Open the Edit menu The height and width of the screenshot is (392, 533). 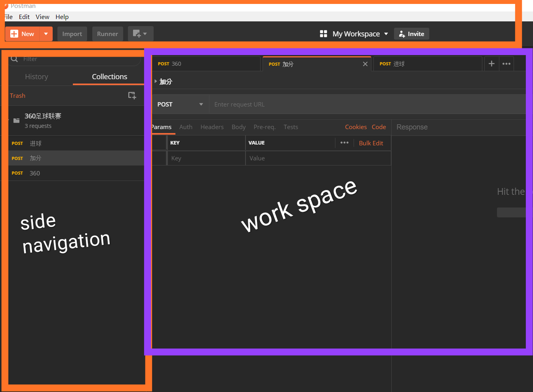point(24,17)
